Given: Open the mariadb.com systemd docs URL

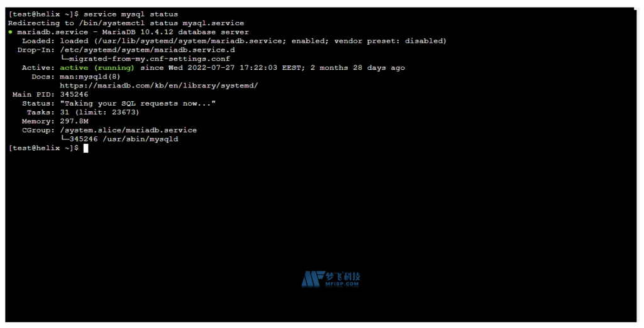Looking at the screenshot, I should pos(159,85).
